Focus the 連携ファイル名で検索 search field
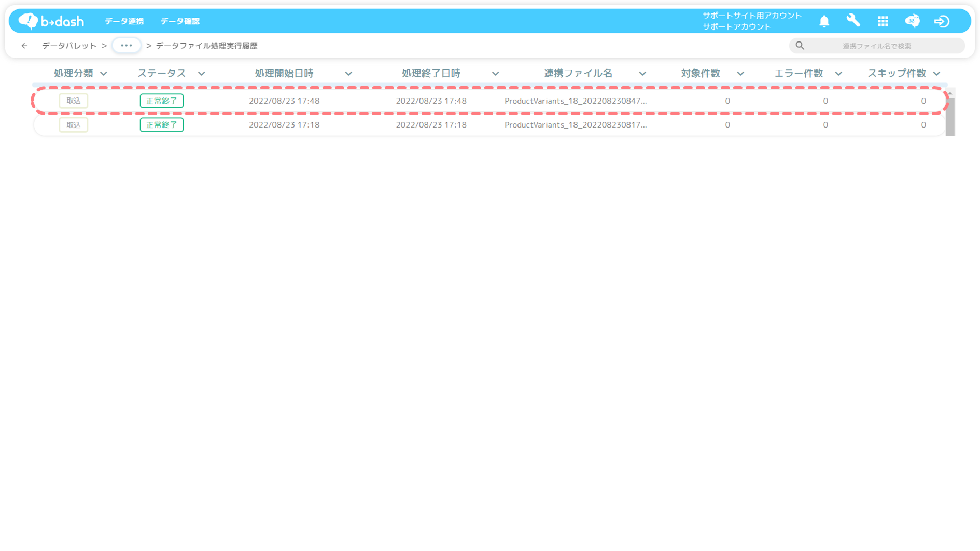The image size is (980, 551). [877, 46]
